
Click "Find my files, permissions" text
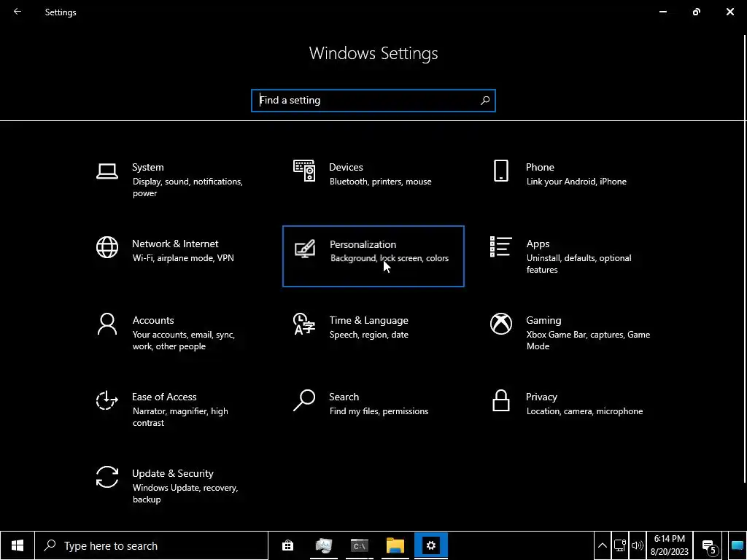pyautogui.click(x=379, y=411)
